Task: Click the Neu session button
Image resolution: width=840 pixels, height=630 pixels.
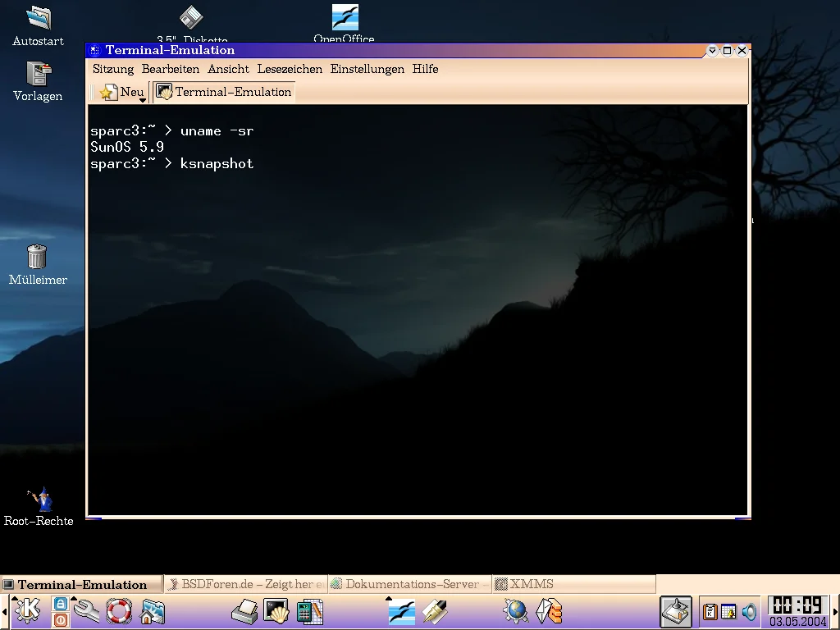Action: point(122,92)
